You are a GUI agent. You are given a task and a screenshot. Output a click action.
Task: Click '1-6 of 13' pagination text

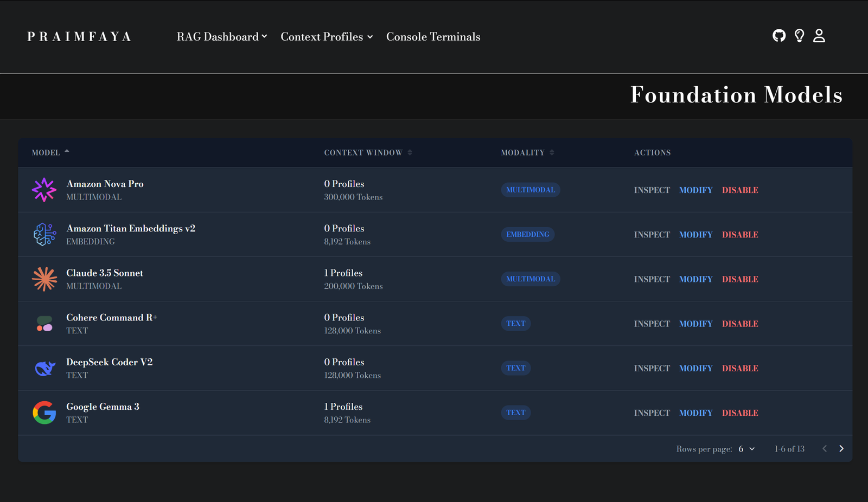point(789,449)
